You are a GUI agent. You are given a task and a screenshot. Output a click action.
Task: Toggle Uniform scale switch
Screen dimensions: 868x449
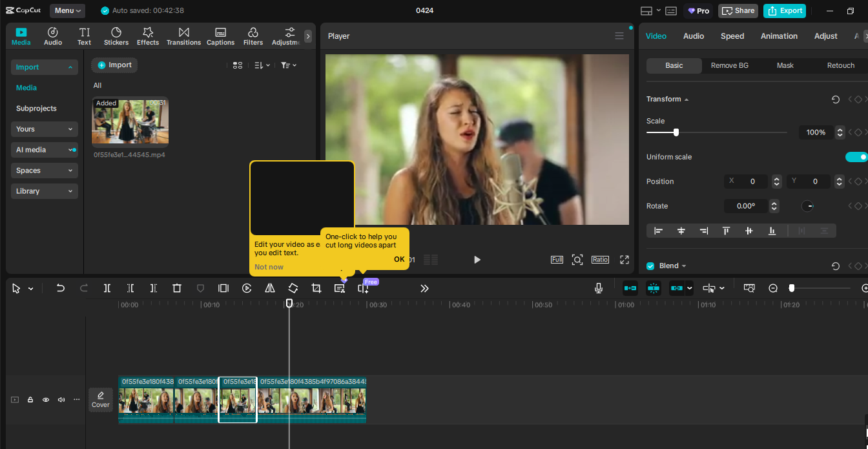point(856,157)
